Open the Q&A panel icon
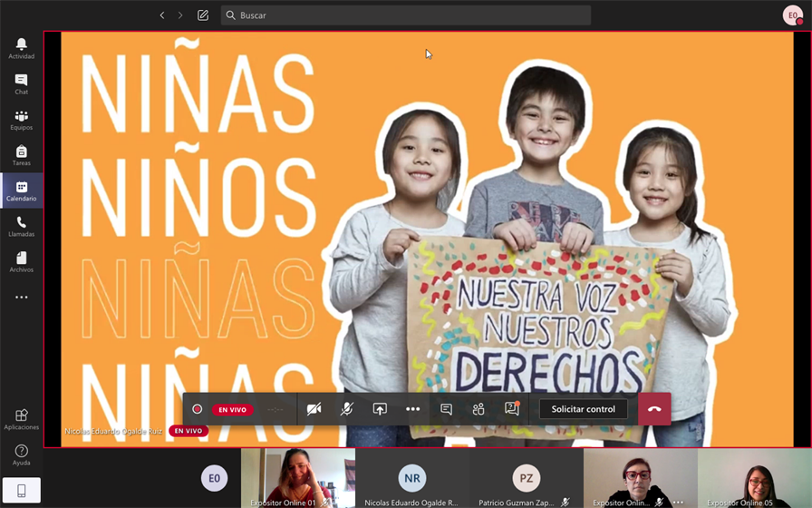812x508 pixels. [x=512, y=408]
